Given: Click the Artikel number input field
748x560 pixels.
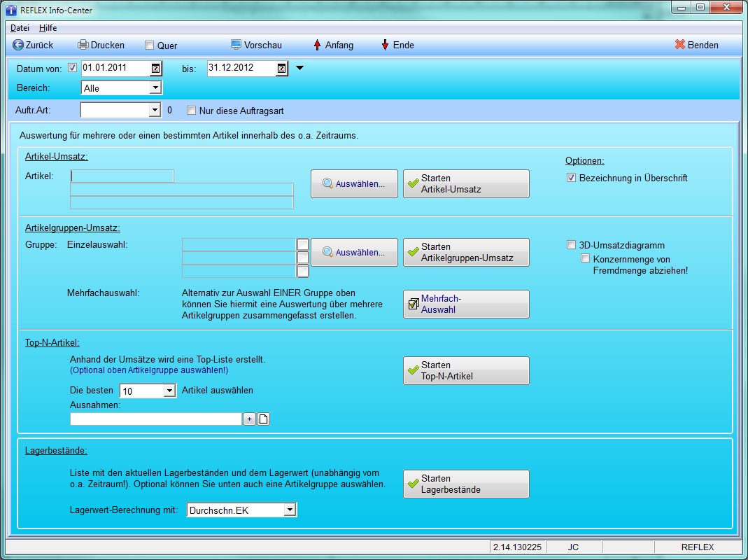Looking at the screenshot, I should tap(122, 176).
